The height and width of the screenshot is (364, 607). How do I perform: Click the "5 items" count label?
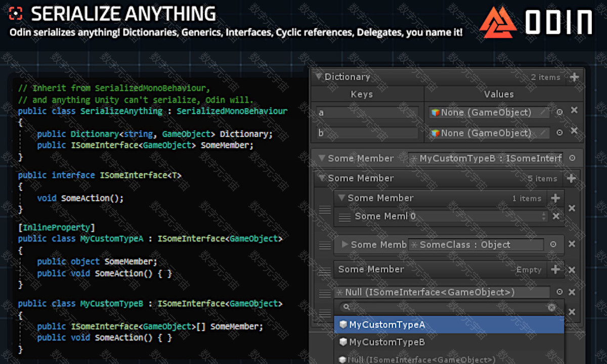click(x=542, y=178)
